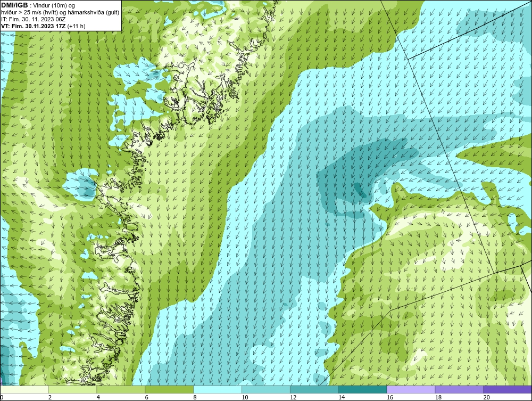Viewport: 532px width, 401px height.
Task: Click the 0–2 m/s palest legend swatch
Action: coord(24,389)
